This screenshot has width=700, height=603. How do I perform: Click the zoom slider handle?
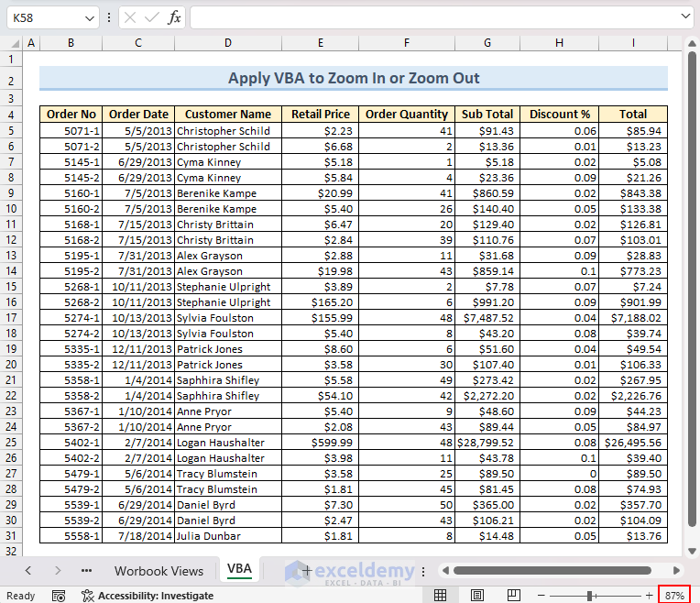(x=589, y=596)
